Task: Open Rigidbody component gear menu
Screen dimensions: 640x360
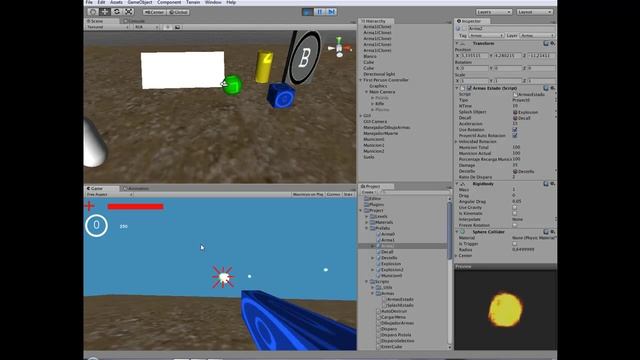Action: point(553,184)
